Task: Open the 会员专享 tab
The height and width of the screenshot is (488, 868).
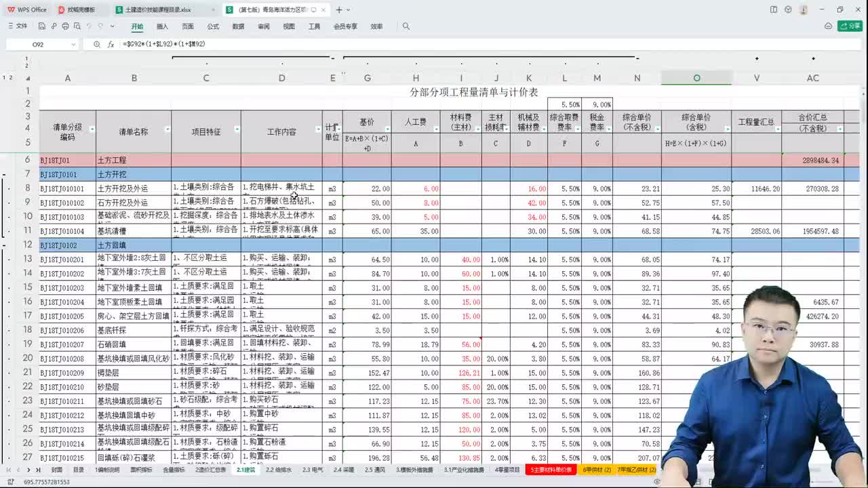Action: [345, 26]
